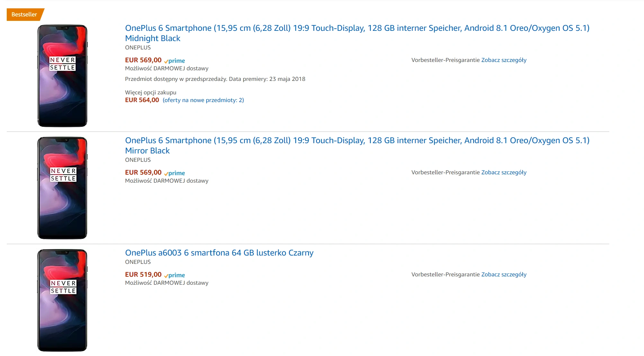The width and height of the screenshot is (644, 356).
Task: Click the EUR 569,00 price of Mirror Black
Action: coord(143,172)
